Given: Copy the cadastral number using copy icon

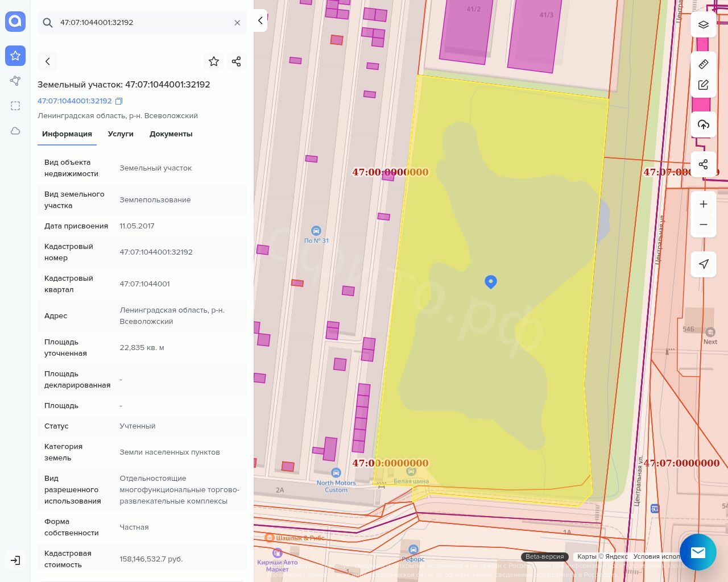Looking at the screenshot, I should pyautogui.click(x=119, y=101).
